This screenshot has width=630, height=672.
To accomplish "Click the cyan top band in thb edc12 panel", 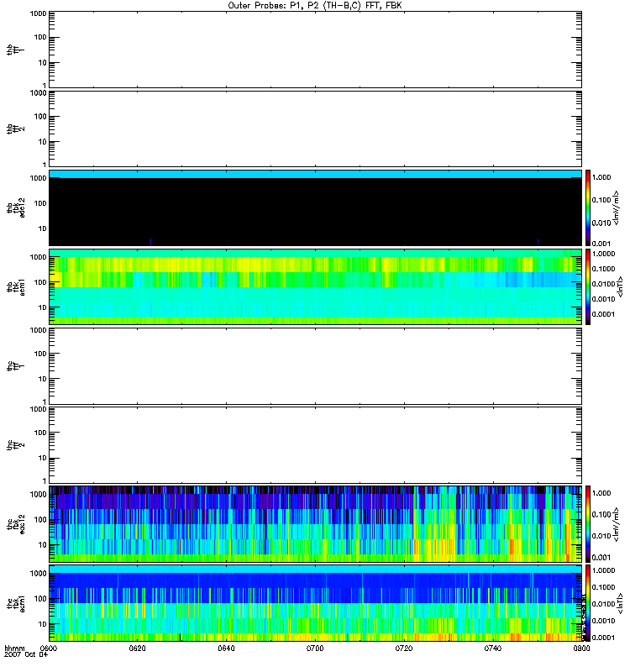I will click(x=315, y=174).
